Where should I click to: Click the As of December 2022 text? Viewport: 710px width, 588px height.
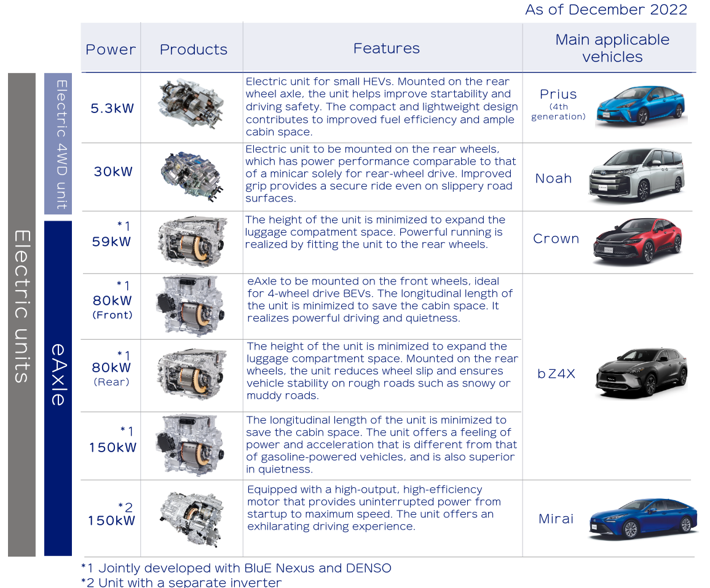click(605, 9)
